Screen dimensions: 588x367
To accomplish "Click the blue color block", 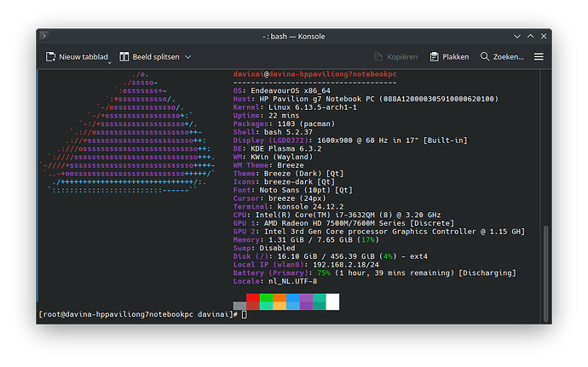I will (x=293, y=301).
